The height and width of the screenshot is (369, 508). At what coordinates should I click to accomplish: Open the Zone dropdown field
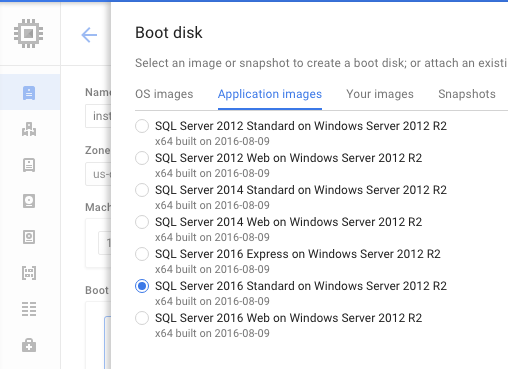(98, 174)
